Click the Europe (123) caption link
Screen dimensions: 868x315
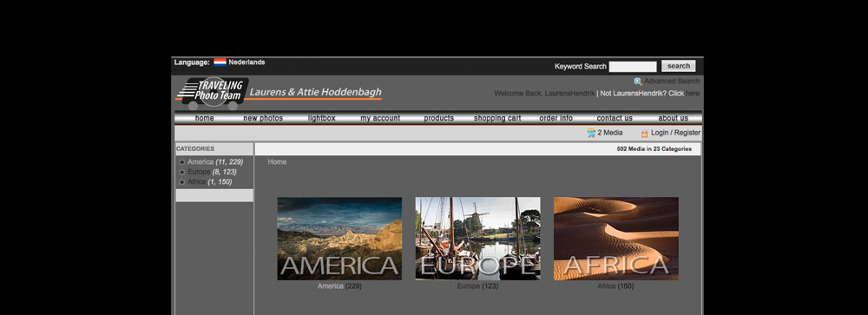477,286
